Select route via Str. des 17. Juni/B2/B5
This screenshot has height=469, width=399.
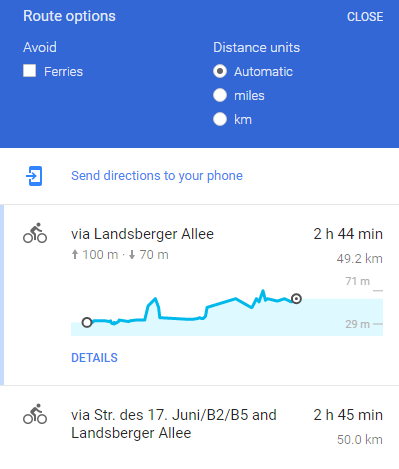[x=174, y=424]
